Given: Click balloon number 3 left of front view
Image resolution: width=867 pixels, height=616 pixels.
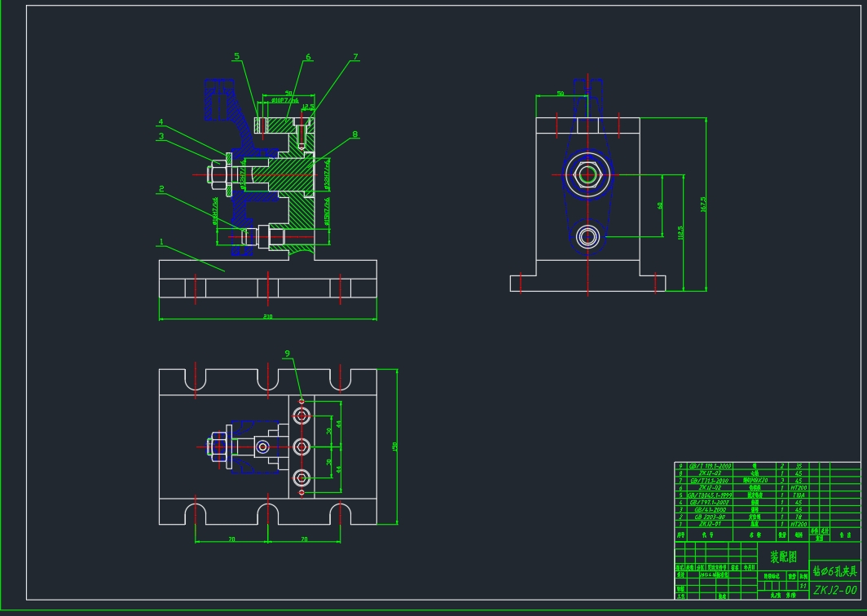Looking at the screenshot, I should (x=161, y=136).
